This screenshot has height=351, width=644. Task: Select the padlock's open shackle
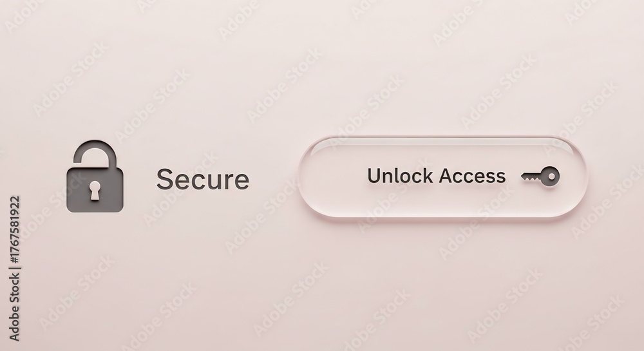click(x=95, y=154)
